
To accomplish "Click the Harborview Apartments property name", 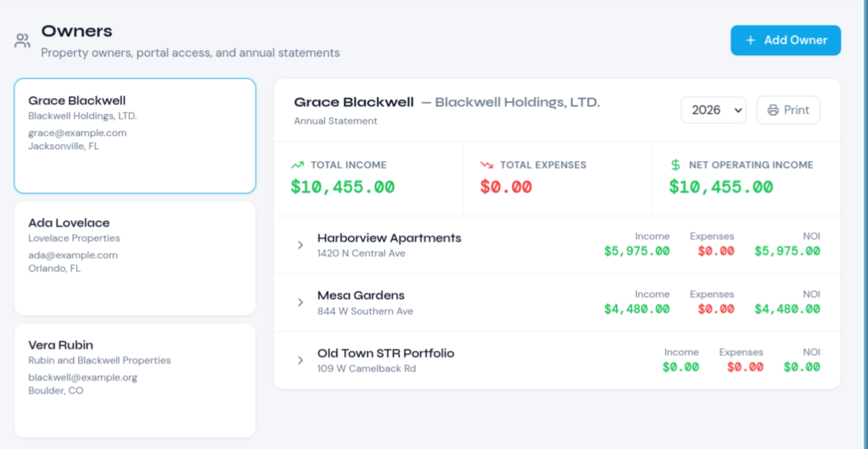I will [389, 238].
